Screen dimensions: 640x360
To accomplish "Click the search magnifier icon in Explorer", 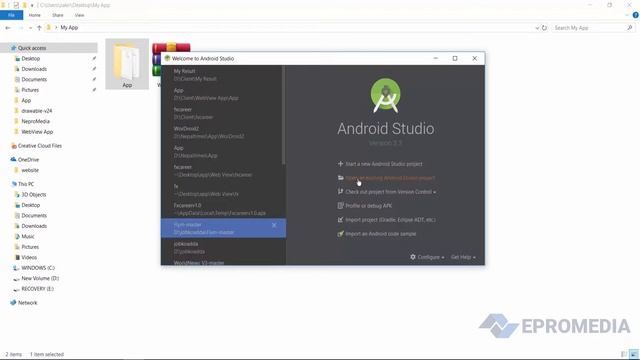I will (x=630, y=28).
